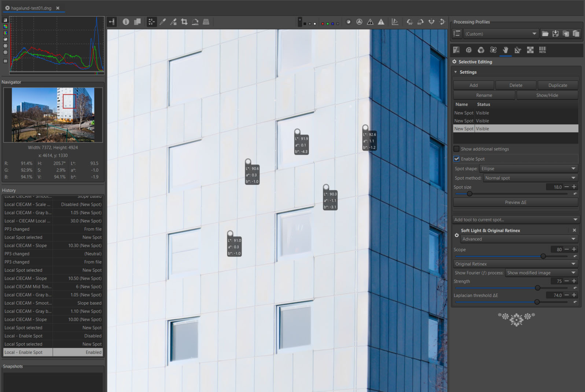Viewport: 585px width, 392px height.
Task: Collapse the Settings section expander
Action: [x=456, y=72]
